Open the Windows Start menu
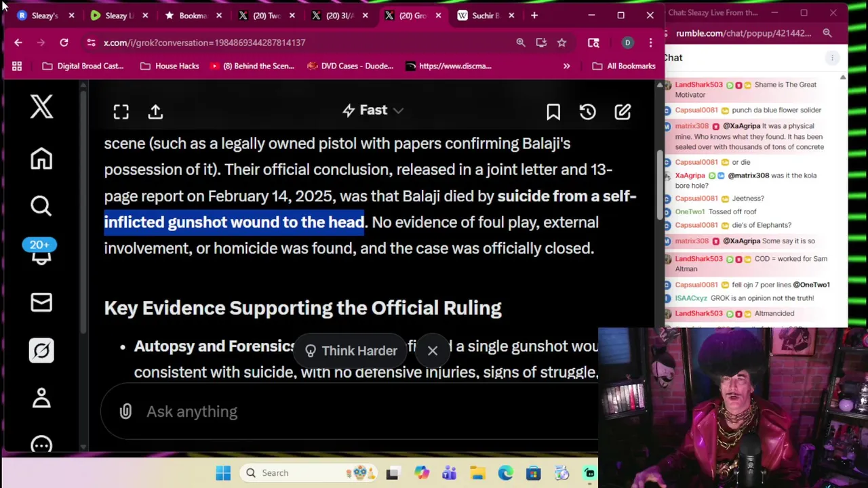This screenshot has height=488, width=868. (x=223, y=472)
